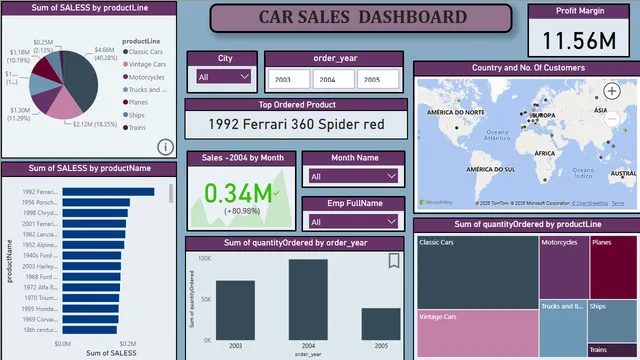Click the Sales -2004 by Month header
The width and height of the screenshot is (640, 360).
[242, 158]
